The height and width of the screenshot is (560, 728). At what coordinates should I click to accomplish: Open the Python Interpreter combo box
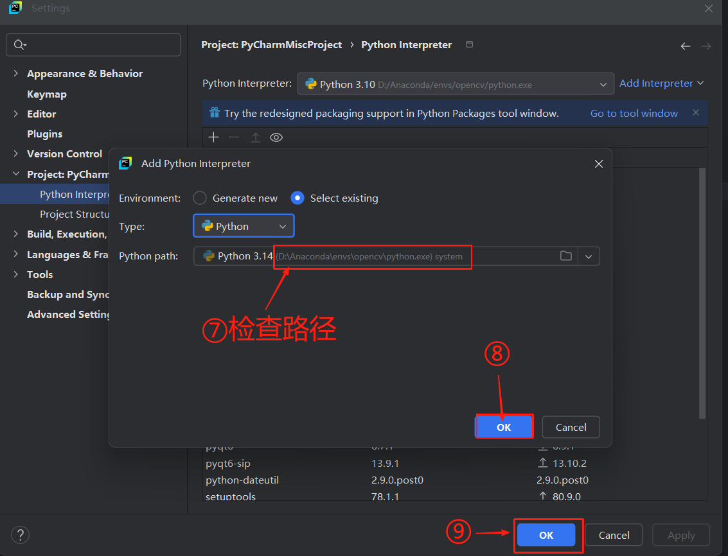pyautogui.click(x=456, y=84)
